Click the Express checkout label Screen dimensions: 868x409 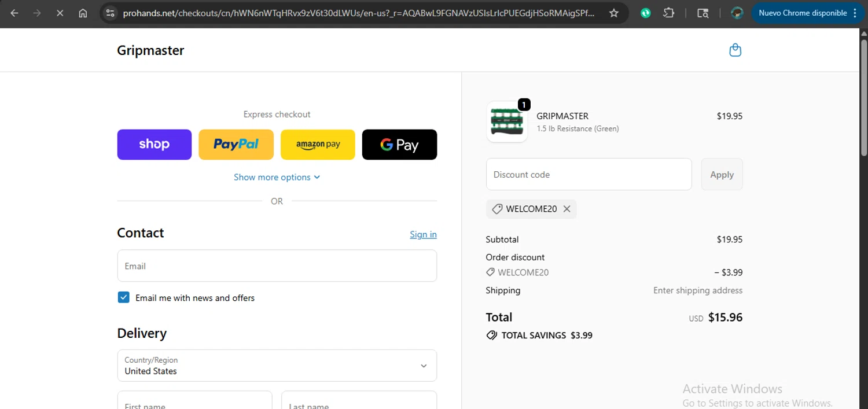(277, 115)
